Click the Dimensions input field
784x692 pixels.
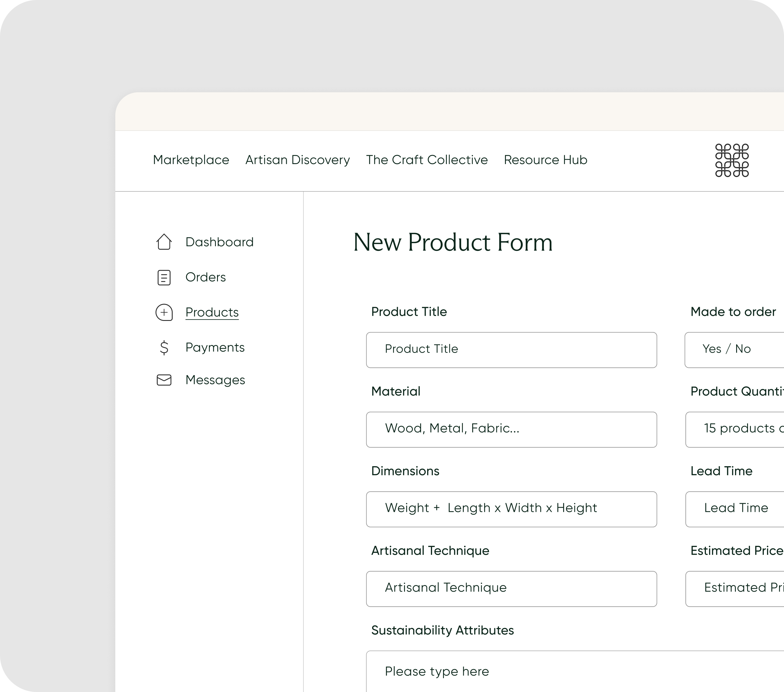tap(511, 509)
